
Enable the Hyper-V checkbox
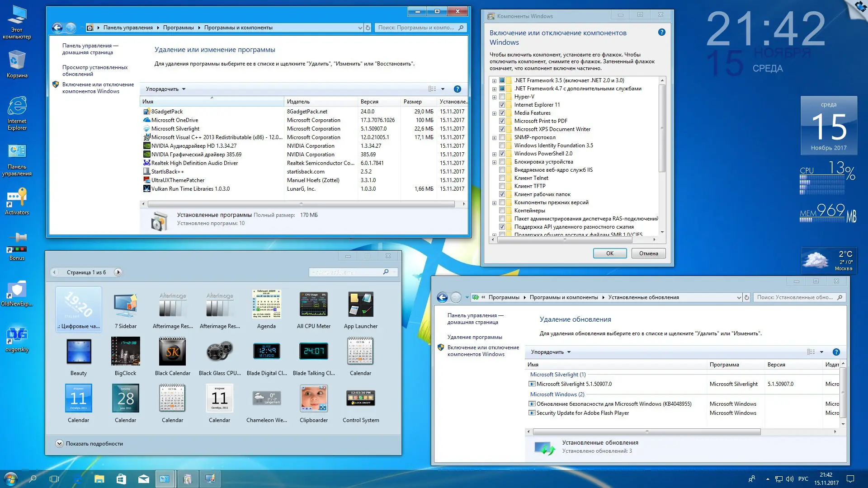(502, 97)
